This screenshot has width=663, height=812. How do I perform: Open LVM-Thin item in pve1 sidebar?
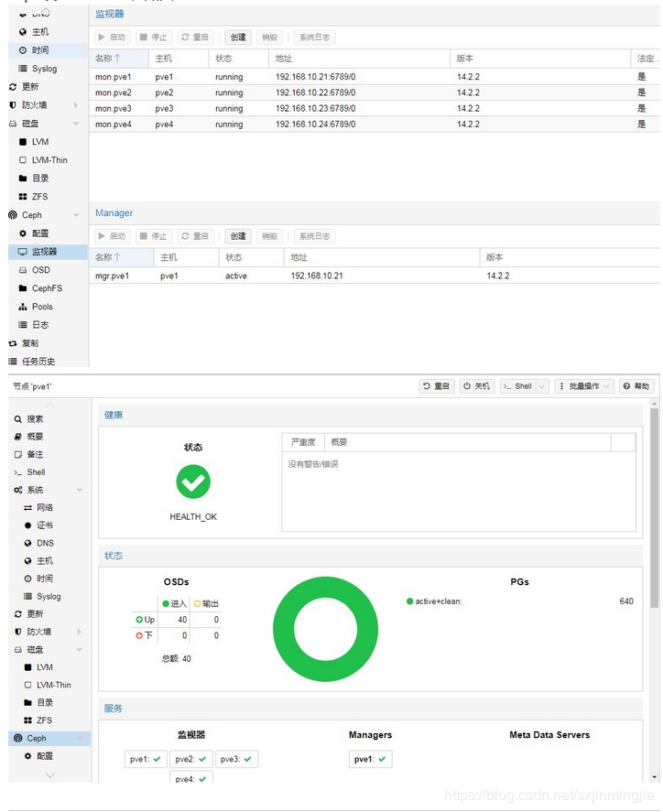tap(48, 685)
